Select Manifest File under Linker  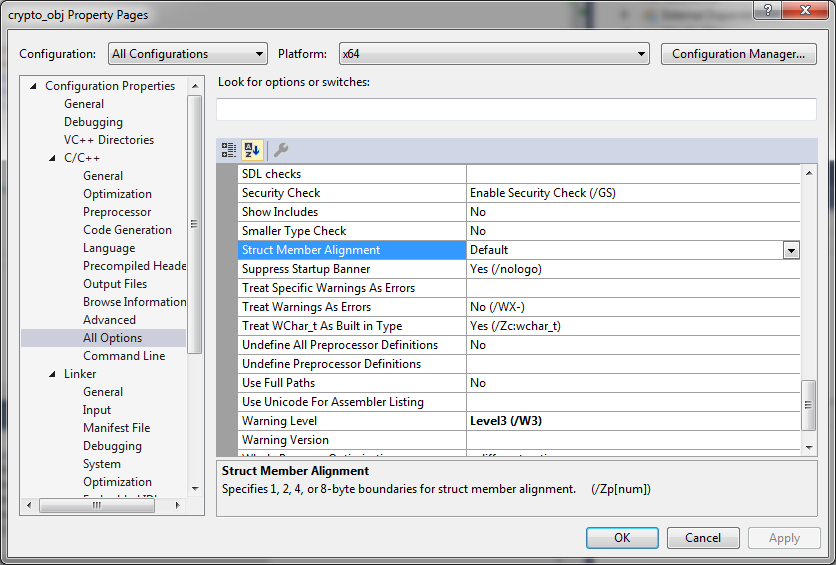click(116, 428)
